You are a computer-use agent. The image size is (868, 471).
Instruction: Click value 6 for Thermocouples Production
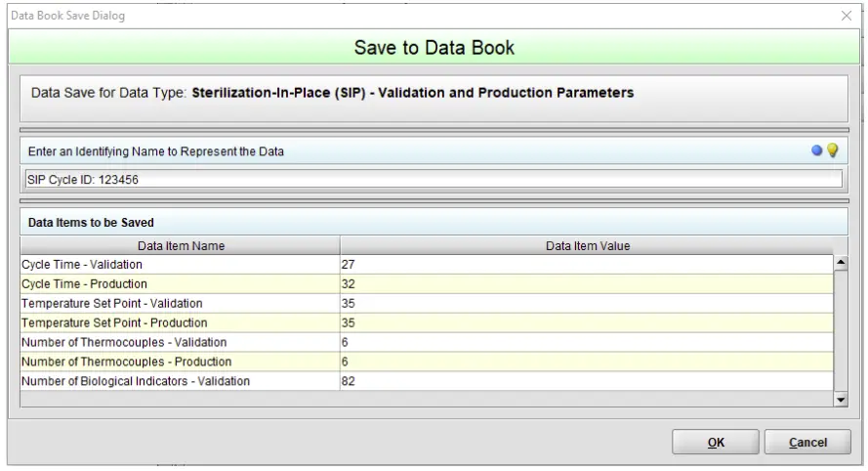pos(345,362)
